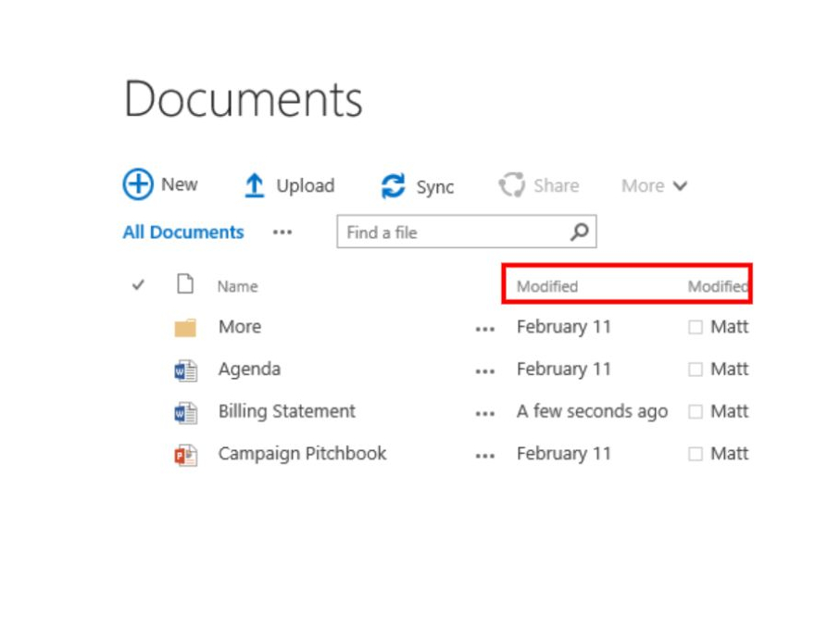This screenshot has width=840, height=628.
Task: Open the Billing Statement document link
Action: coord(286,411)
